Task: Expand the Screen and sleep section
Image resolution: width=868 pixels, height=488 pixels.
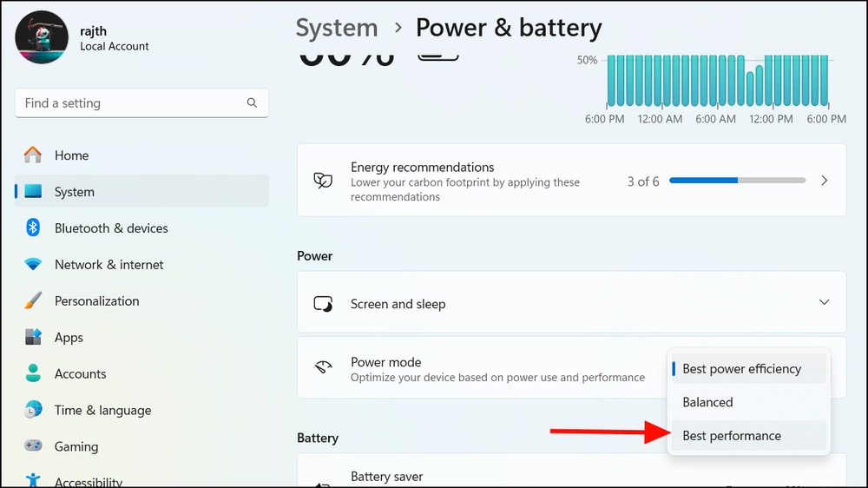Action: tap(571, 302)
